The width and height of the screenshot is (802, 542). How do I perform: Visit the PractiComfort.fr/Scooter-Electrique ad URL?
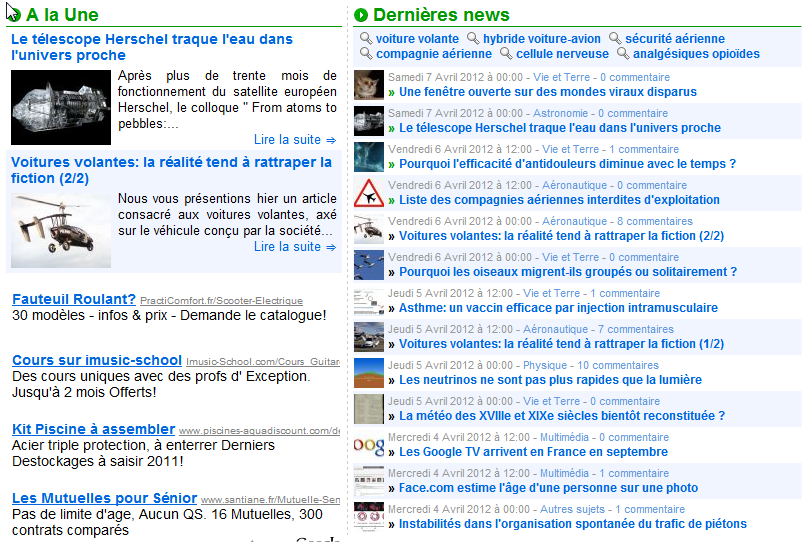[221, 301]
